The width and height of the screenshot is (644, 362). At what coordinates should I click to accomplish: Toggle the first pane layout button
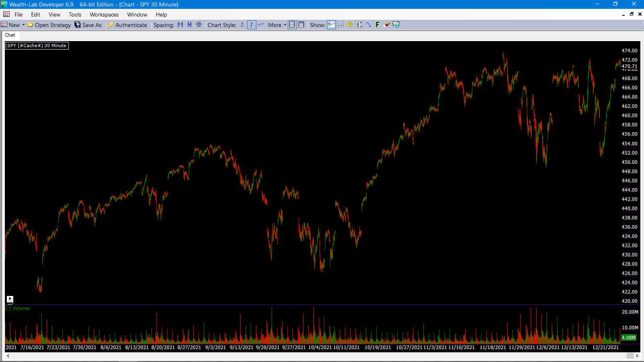pyautogui.click(x=292, y=25)
